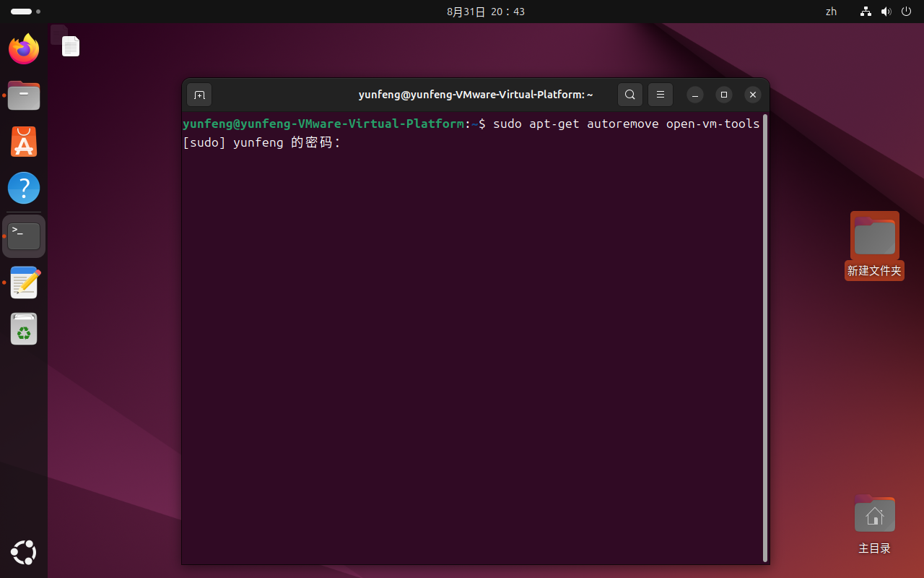
Task: Select the desktop text document file
Action: click(70, 46)
